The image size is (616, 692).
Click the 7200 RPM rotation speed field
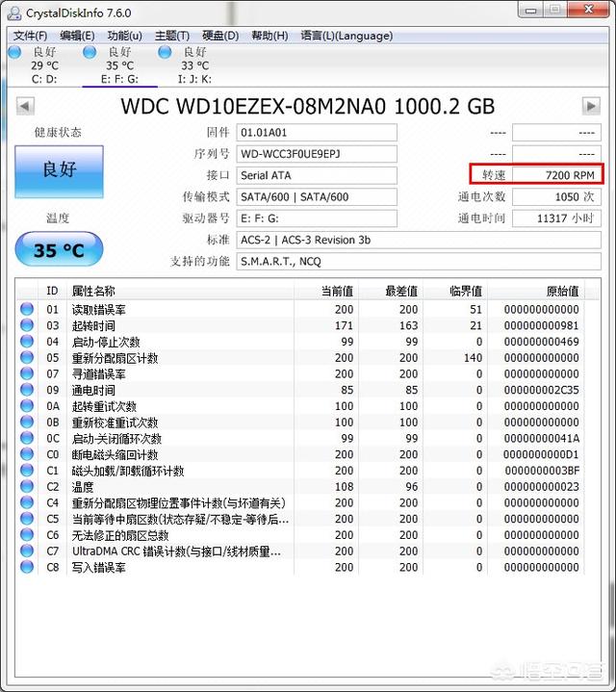[556, 175]
